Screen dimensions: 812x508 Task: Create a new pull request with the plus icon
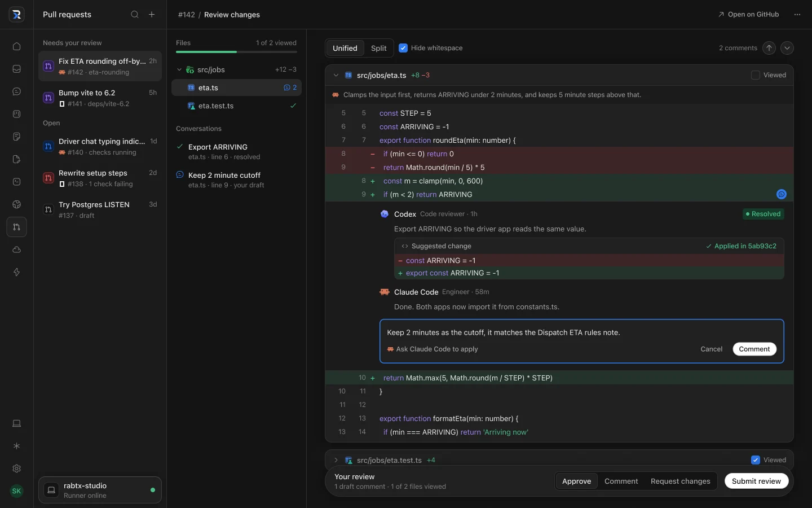coord(152,15)
